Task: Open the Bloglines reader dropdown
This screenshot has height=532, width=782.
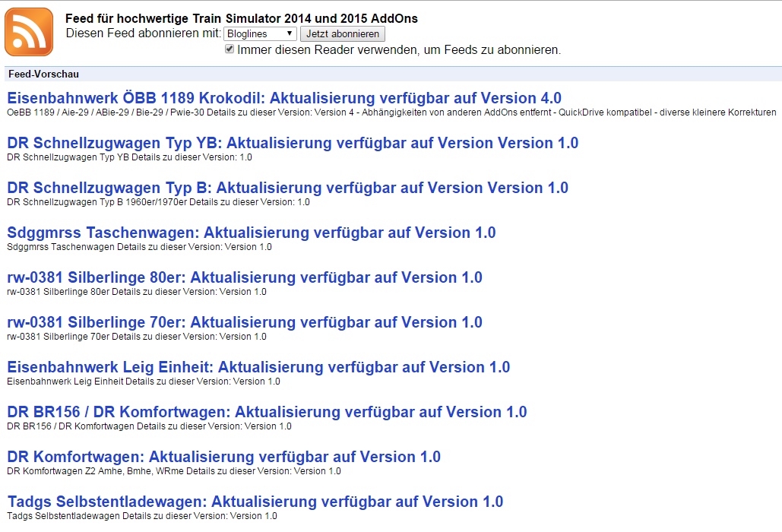Action: coord(260,34)
